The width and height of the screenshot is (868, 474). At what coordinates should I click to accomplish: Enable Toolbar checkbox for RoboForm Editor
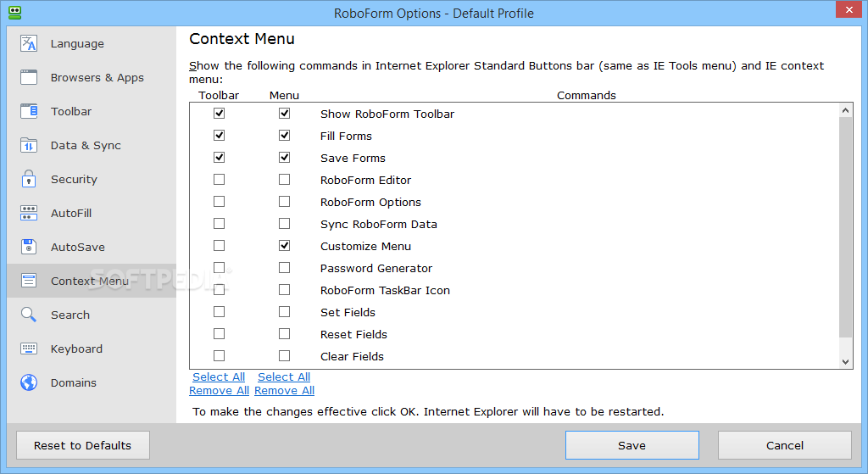click(220, 180)
